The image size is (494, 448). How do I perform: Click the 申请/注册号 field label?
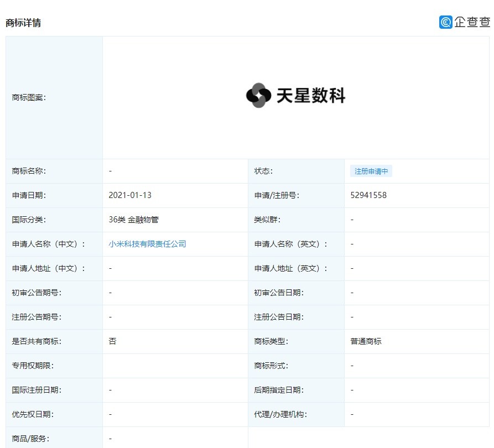click(x=277, y=195)
